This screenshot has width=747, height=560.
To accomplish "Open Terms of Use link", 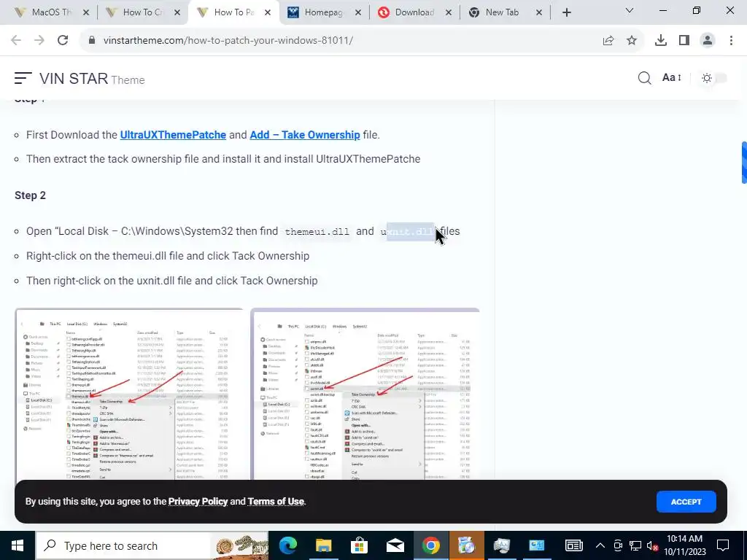I will [x=276, y=502].
